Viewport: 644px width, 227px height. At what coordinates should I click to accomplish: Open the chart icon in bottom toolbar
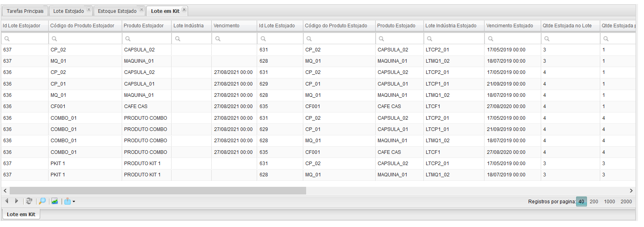[55, 201]
